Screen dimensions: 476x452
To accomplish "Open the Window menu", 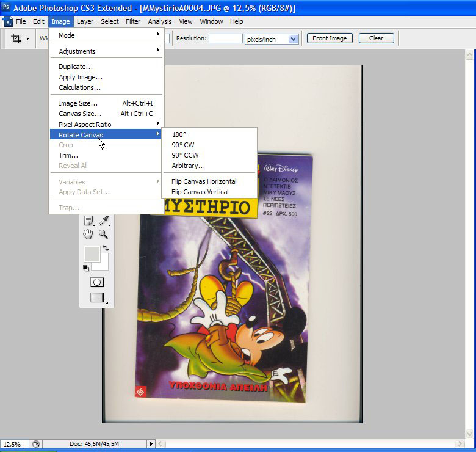I will 211,21.
